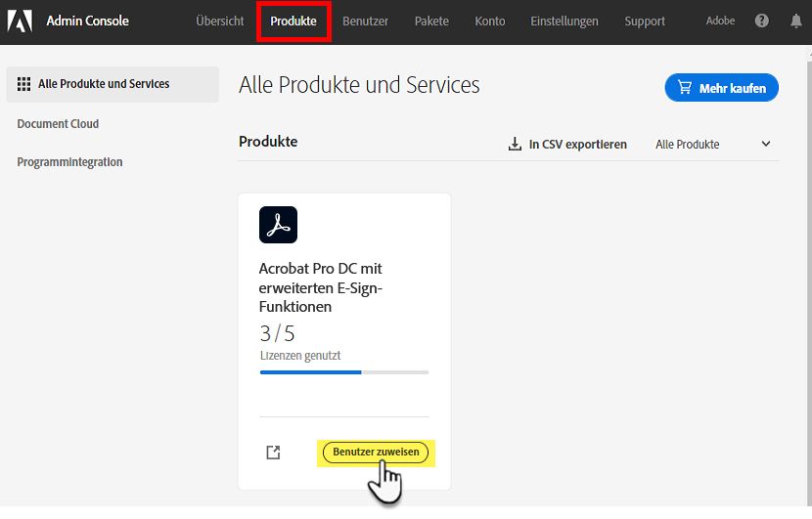
Task: Click the shopping cart icon
Action: 685,87
